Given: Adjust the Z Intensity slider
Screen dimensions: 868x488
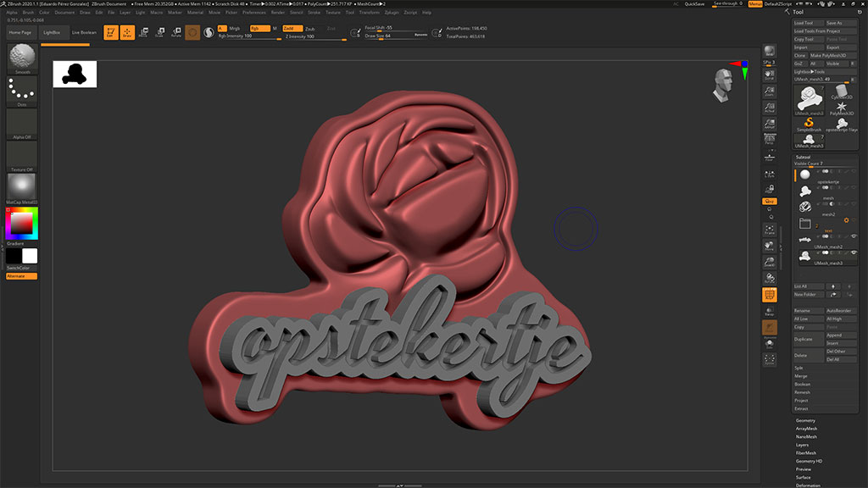Looking at the screenshot, I should 315,36.
